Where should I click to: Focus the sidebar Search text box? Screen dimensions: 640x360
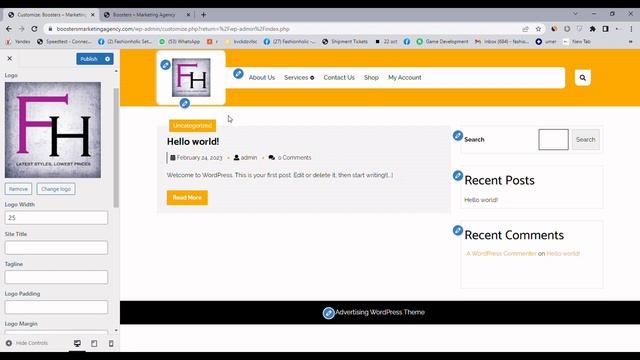tap(553, 140)
